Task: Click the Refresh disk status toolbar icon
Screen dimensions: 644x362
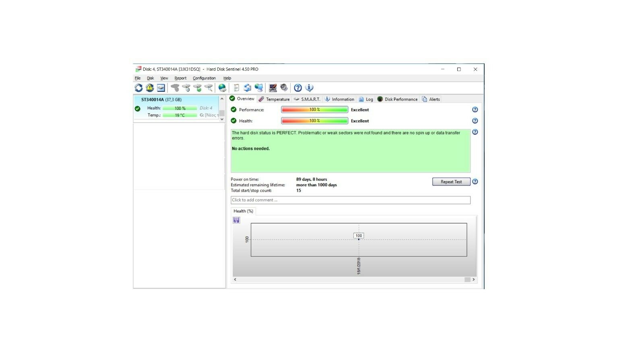Action: click(x=138, y=88)
